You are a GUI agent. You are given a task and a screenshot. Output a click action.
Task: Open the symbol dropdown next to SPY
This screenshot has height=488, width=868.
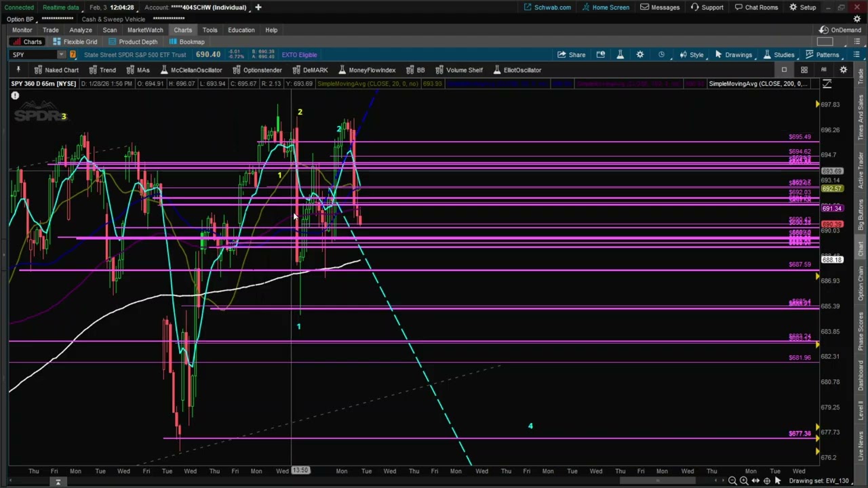coord(61,55)
